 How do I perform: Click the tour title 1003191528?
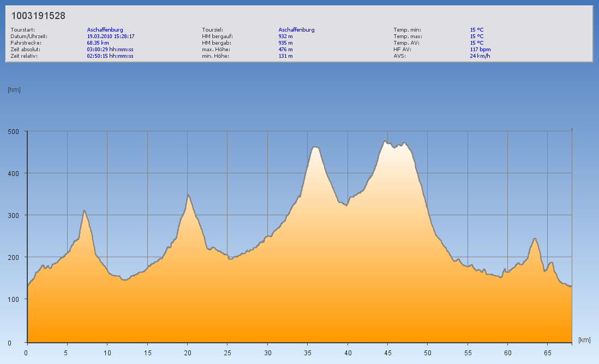[38, 16]
